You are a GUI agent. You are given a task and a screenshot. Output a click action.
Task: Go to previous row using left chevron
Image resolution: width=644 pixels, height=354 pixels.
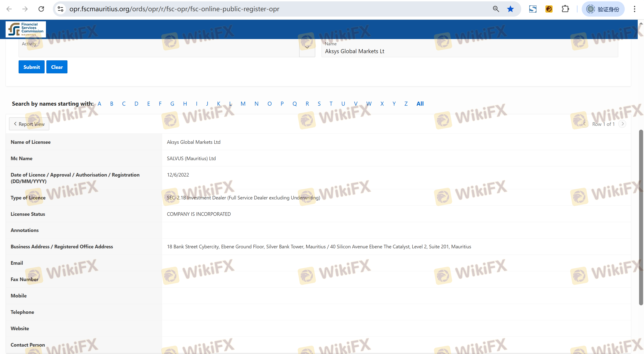(584, 124)
